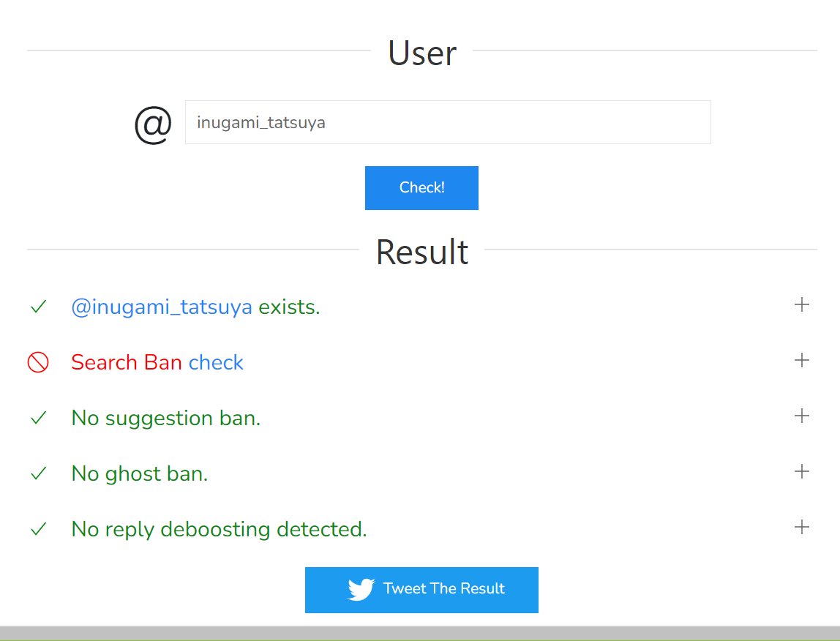The width and height of the screenshot is (840, 641).
Task: Click the 'User' section heading
Action: point(422,53)
